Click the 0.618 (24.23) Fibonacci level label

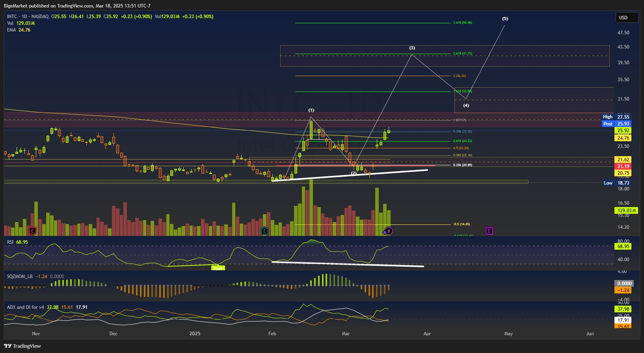[462, 141]
